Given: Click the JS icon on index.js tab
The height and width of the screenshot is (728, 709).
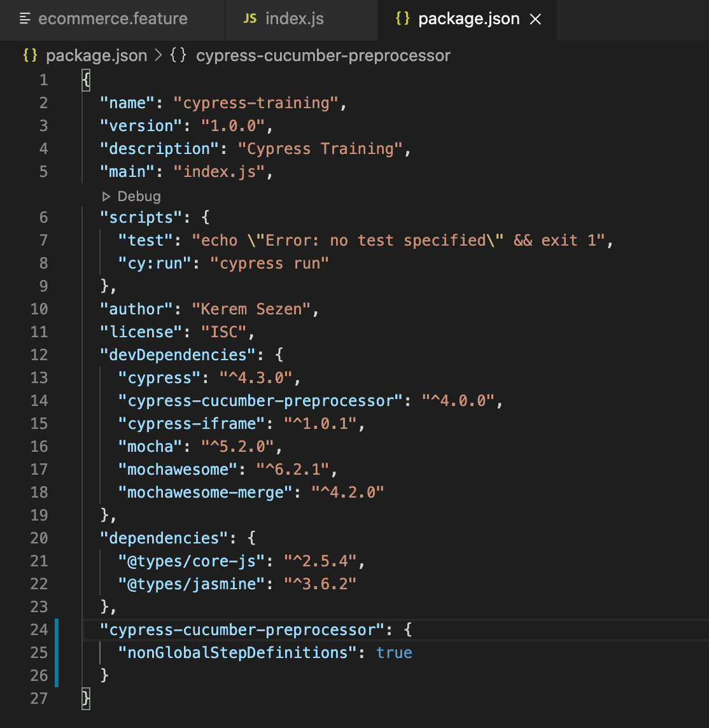Looking at the screenshot, I should point(250,19).
